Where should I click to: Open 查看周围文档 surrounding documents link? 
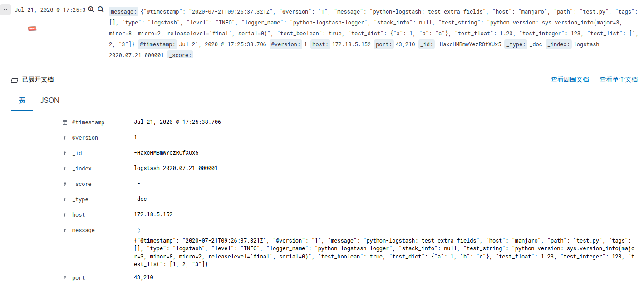(x=570, y=79)
